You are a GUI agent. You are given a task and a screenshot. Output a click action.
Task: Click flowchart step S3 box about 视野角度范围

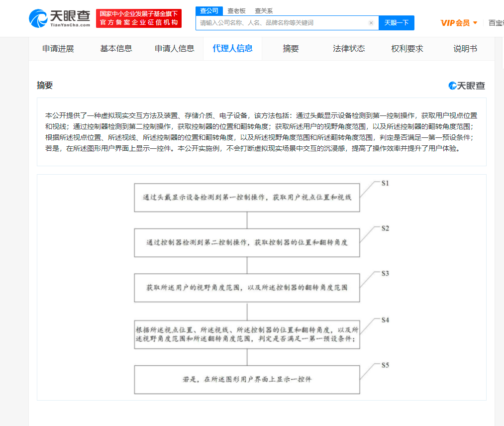click(x=247, y=288)
